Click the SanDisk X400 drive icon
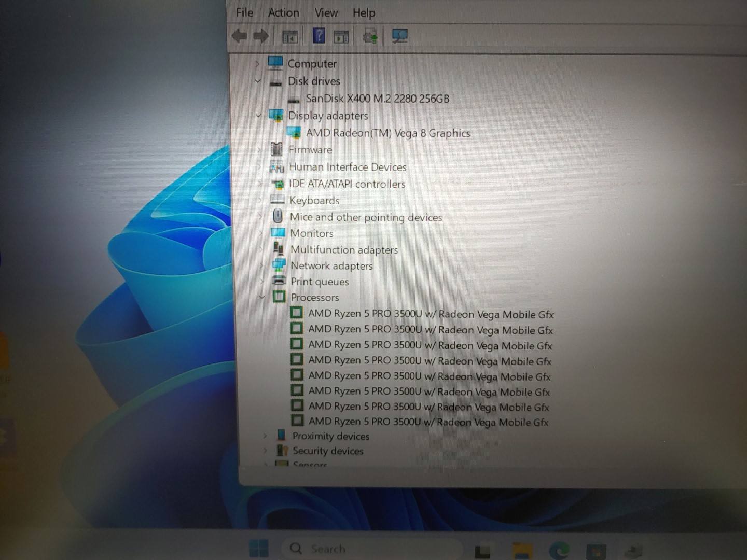The height and width of the screenshot is (560, 747). click(x=294, y=100)
